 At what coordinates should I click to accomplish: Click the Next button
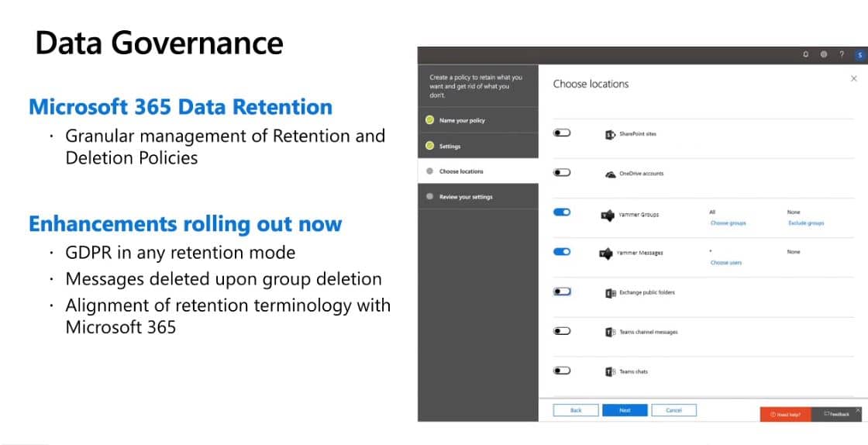(625, 410)
